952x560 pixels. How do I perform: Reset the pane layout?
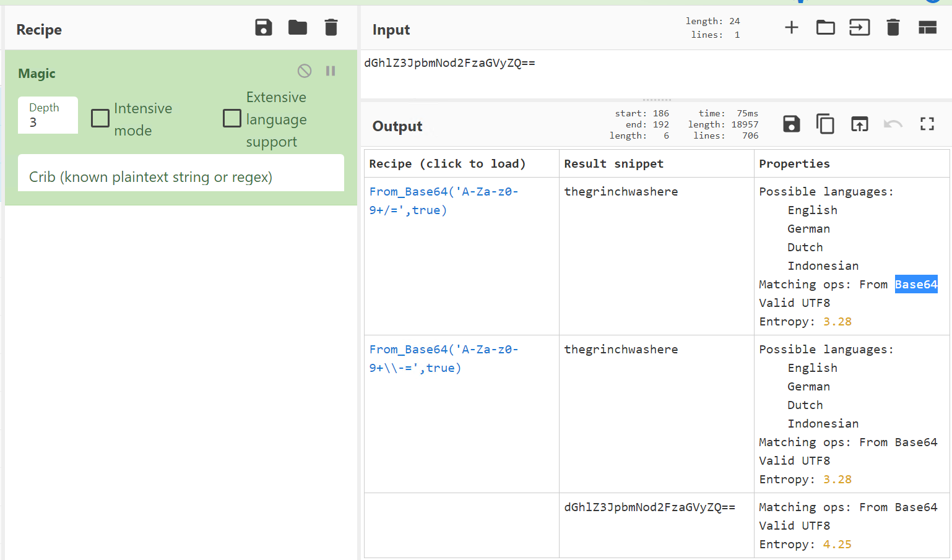927,28
